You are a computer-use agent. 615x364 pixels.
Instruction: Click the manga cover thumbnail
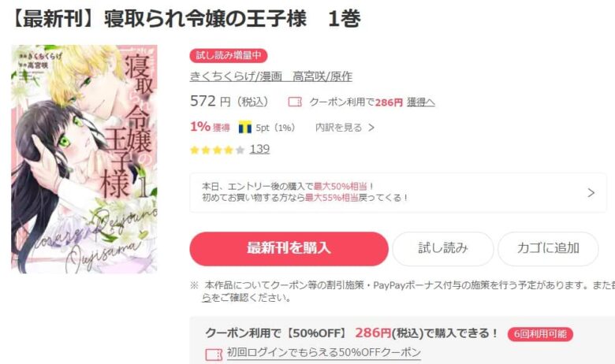click(84, 158)
